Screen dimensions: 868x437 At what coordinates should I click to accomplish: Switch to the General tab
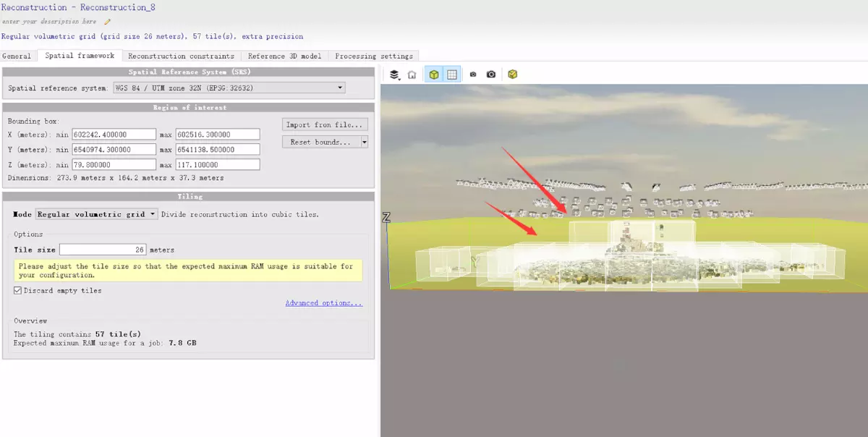[x=17, y=56]
